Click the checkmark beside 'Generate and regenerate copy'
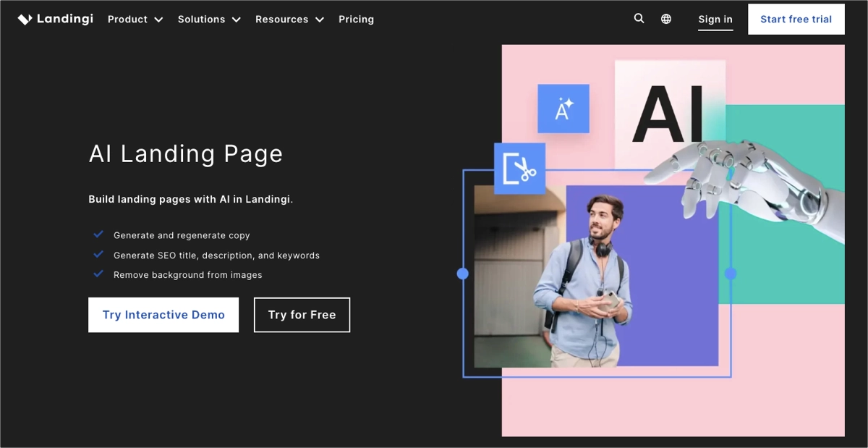The width and height of the screenshot is (868, 448). pyautogui.click(x=98, y=234)
